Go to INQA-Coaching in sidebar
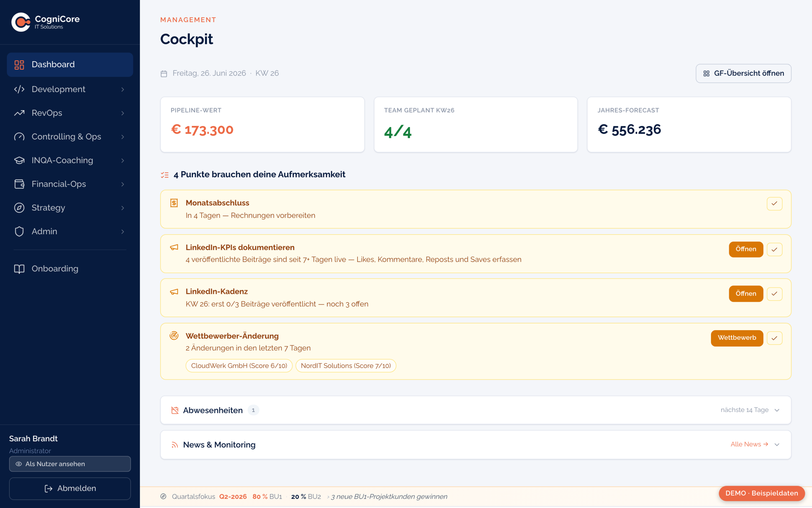This screenshot has height=508, width=812. point(70,160)
